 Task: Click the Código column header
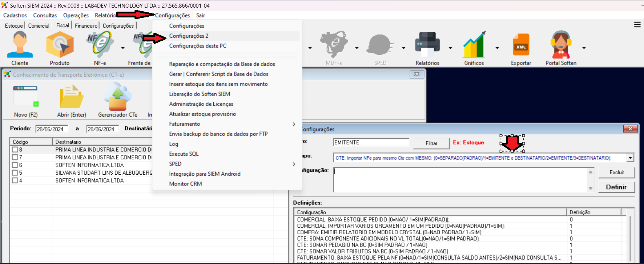click(x=31, y=142)
